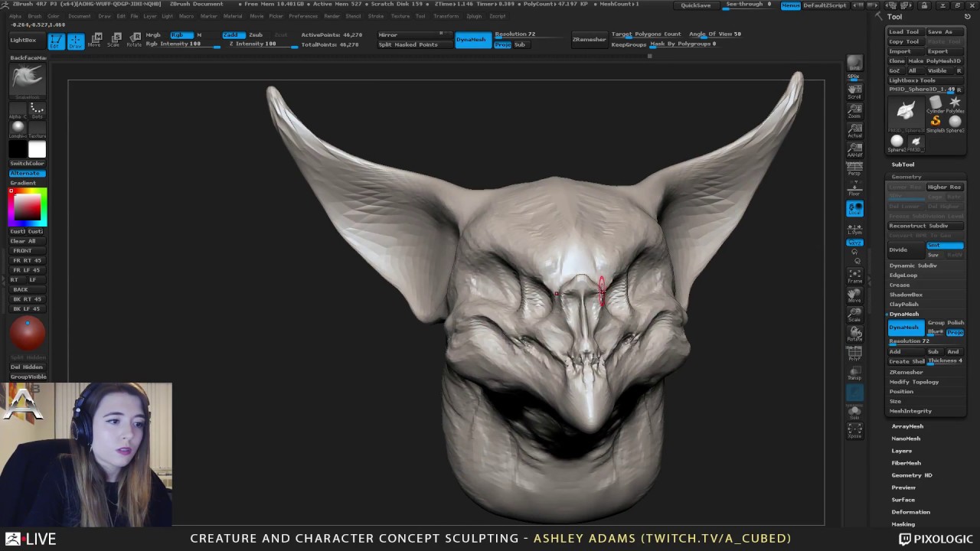Open the Preferences menu
Image resolution: width=980 pixels, height=551 pixels.
click(x=303, y=16)
